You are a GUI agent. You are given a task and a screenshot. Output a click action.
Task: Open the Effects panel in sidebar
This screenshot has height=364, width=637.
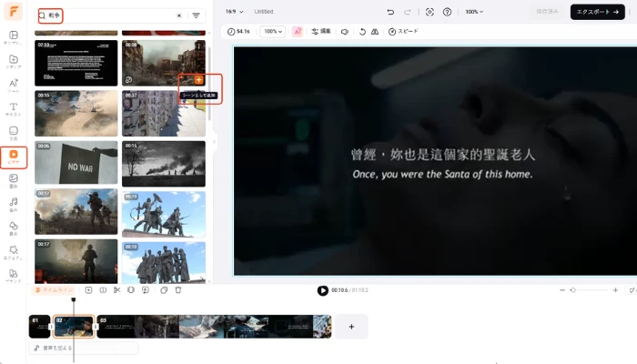click(x=14, y=252)
